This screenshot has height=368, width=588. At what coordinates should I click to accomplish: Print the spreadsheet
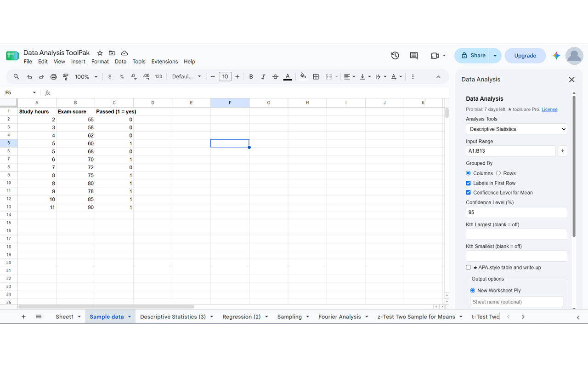coord(53,77)
